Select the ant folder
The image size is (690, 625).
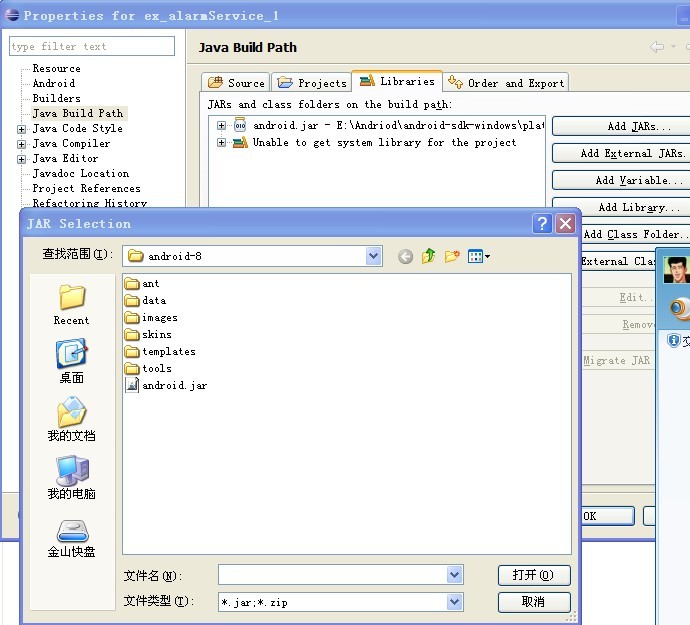pos(142,283)
